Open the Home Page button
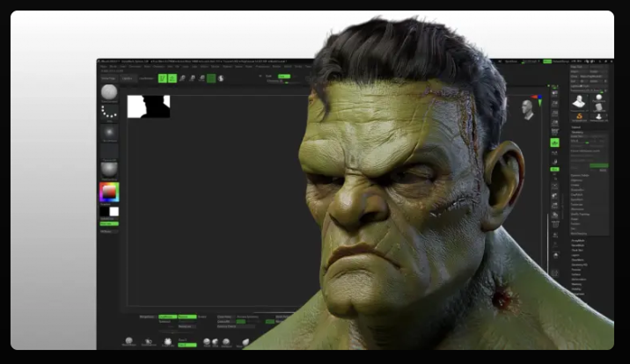630x364 pixels. (108, 78)
